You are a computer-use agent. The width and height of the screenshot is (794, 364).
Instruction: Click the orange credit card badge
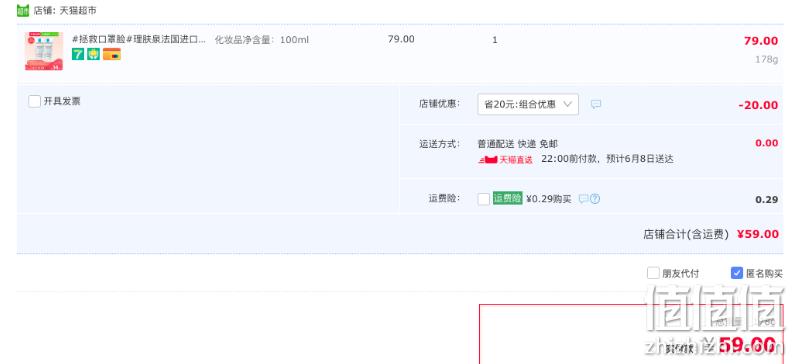(111, 54)
